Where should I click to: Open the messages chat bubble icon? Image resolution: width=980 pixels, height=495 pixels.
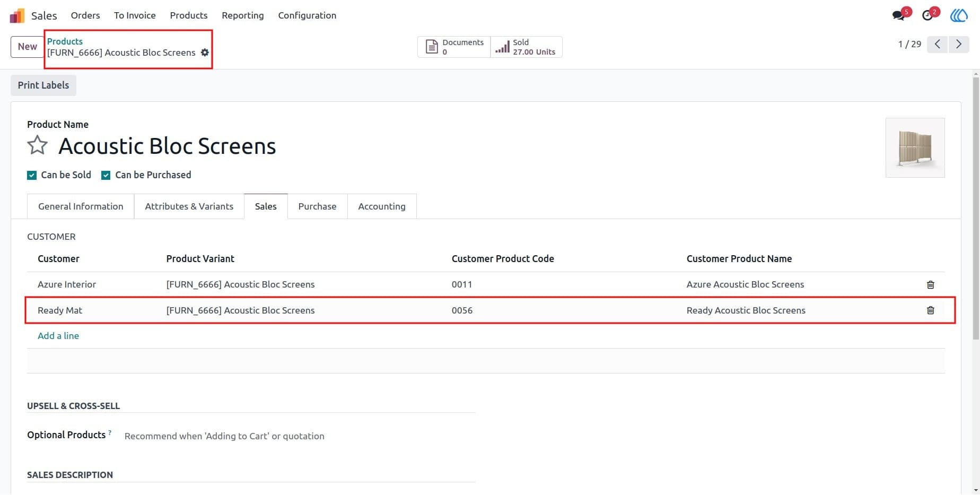tap(898, 15)
